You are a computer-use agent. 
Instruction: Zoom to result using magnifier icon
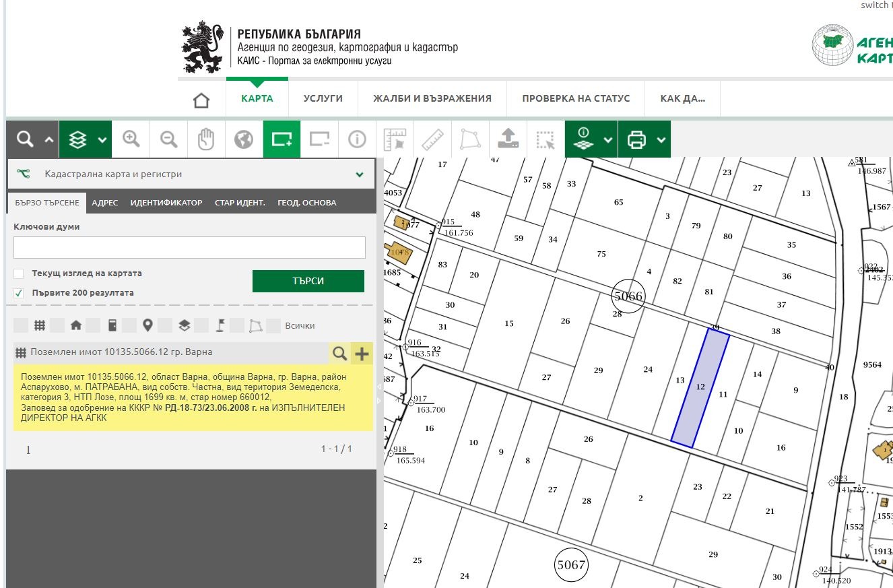pos(340,353)
